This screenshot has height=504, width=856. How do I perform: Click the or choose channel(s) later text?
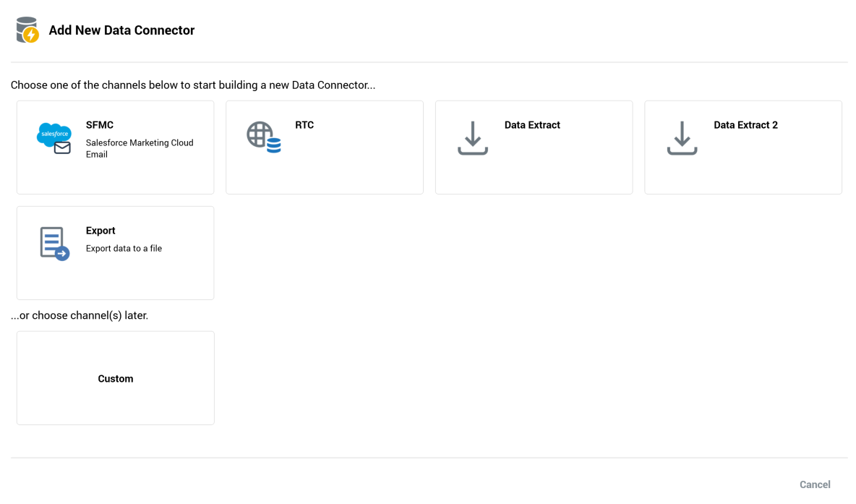pyautogui.click(x=80, y=315)
